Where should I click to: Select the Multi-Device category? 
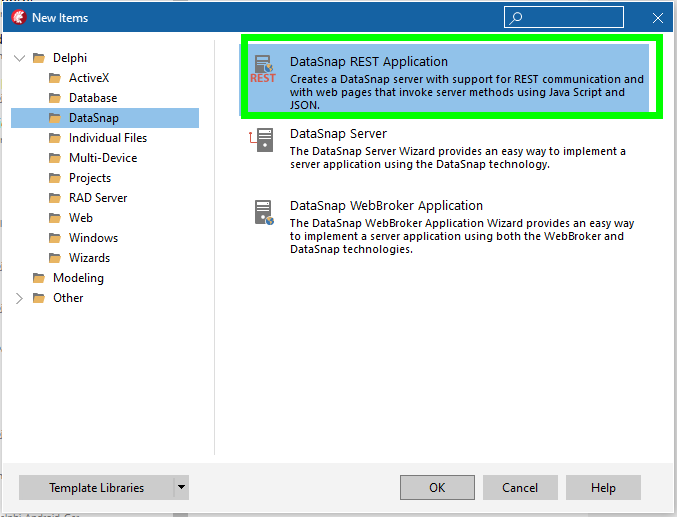click(103, 158)
